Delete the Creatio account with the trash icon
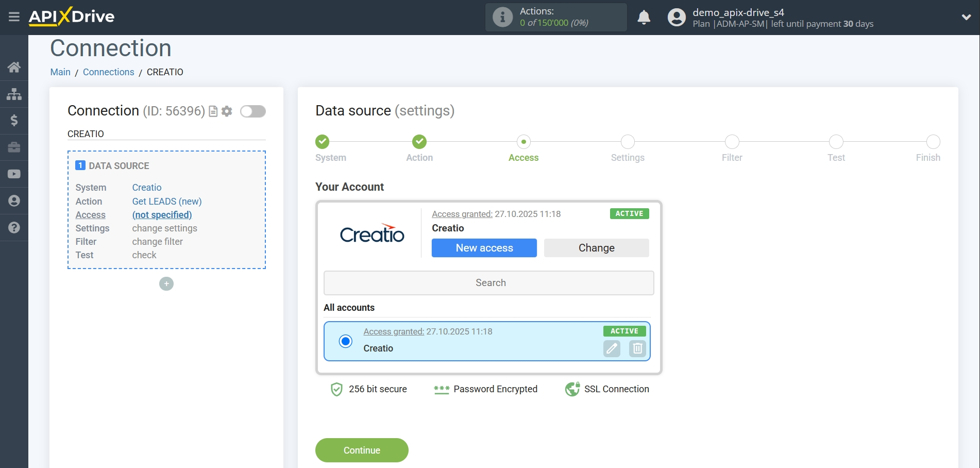980x468 pixels. click(x=637, y=349)
